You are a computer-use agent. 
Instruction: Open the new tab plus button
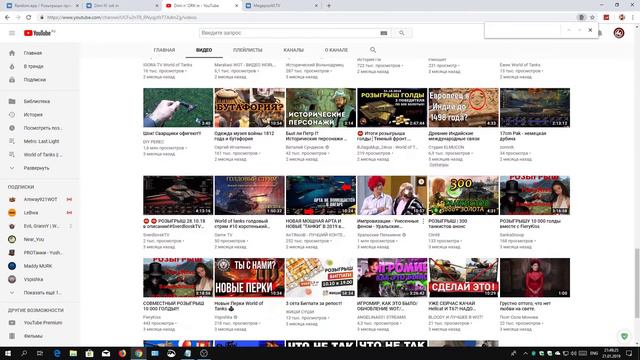point(329,6)
